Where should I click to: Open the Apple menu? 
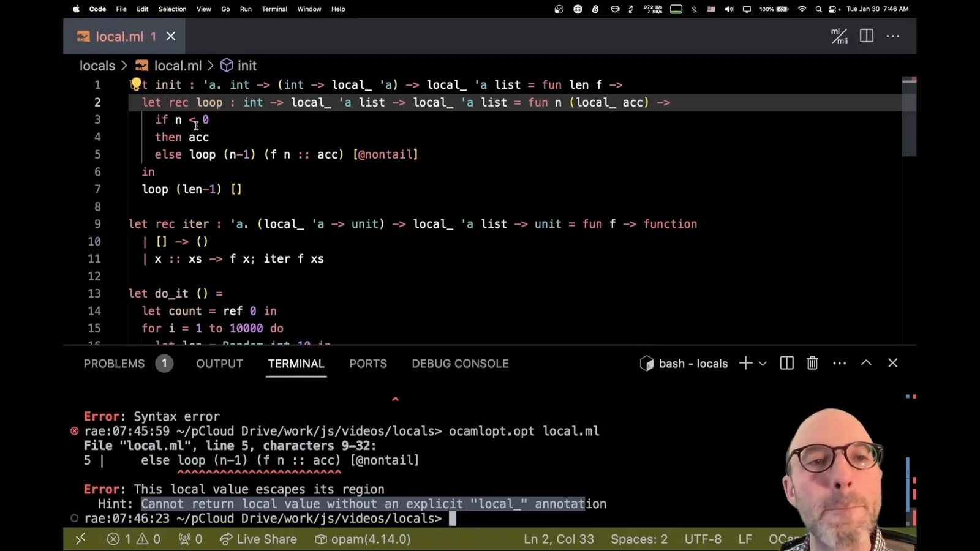[77, 9]
